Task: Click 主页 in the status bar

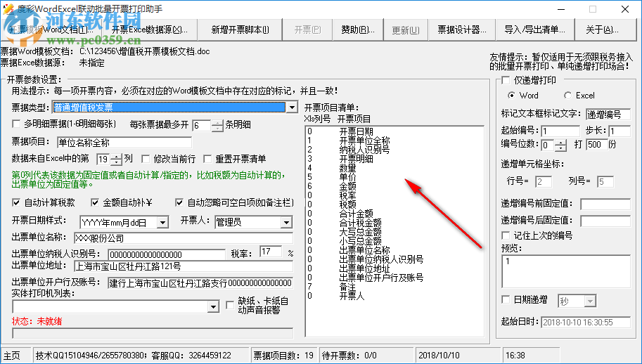Action: tap(15, 356)
